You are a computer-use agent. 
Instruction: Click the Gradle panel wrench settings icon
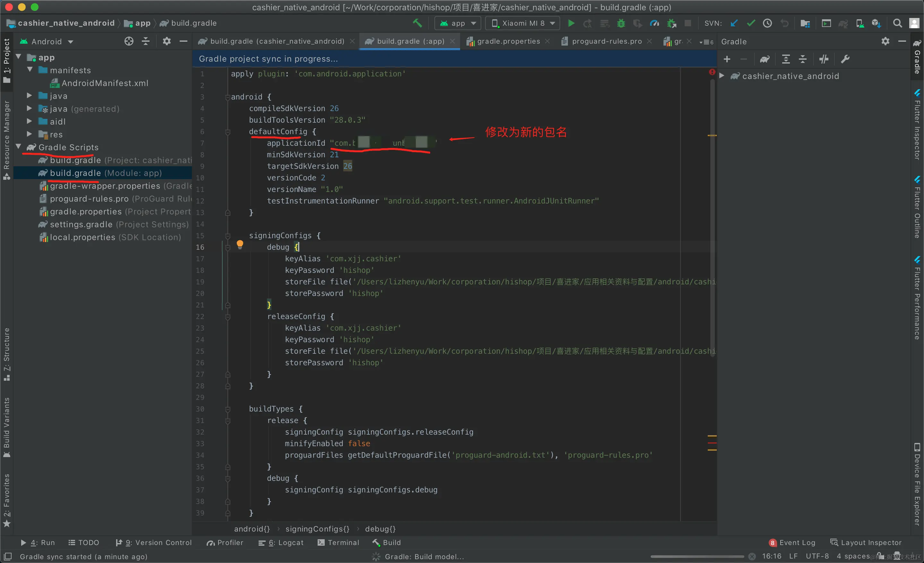pyautogui.click(x=845, y=59)
